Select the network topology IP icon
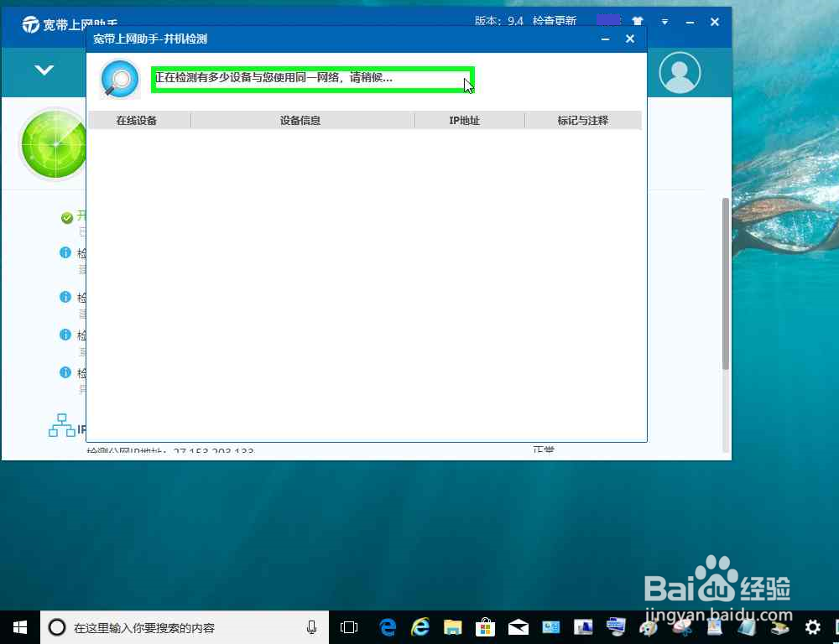This screenshot has height=644, width=839. tap(61, 425)
